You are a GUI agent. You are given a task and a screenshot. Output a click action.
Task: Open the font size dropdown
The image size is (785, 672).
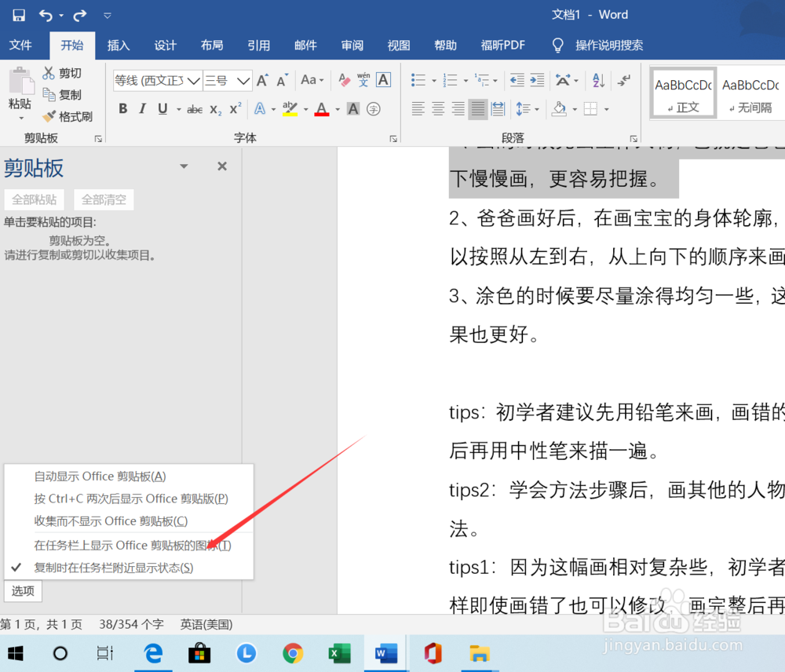[243, 80]
